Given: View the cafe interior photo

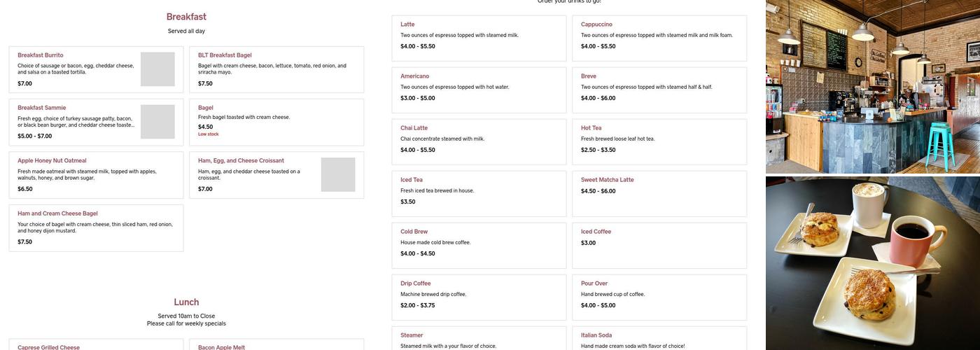Looking at the screenshot, I should point(872,86).
